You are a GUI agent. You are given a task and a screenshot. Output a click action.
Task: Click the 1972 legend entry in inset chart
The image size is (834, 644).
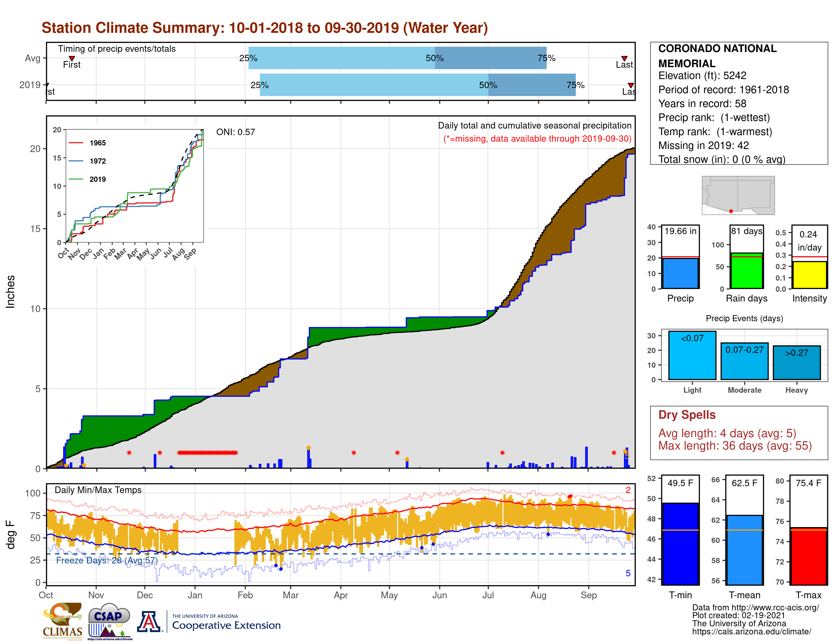87,161
